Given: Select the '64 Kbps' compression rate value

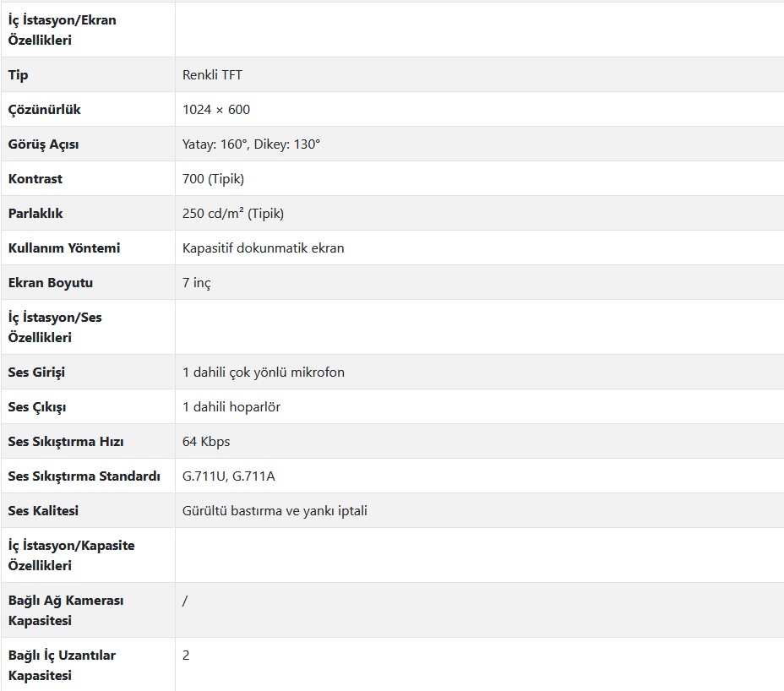Looking at the screenshot, I should point(206,442).
